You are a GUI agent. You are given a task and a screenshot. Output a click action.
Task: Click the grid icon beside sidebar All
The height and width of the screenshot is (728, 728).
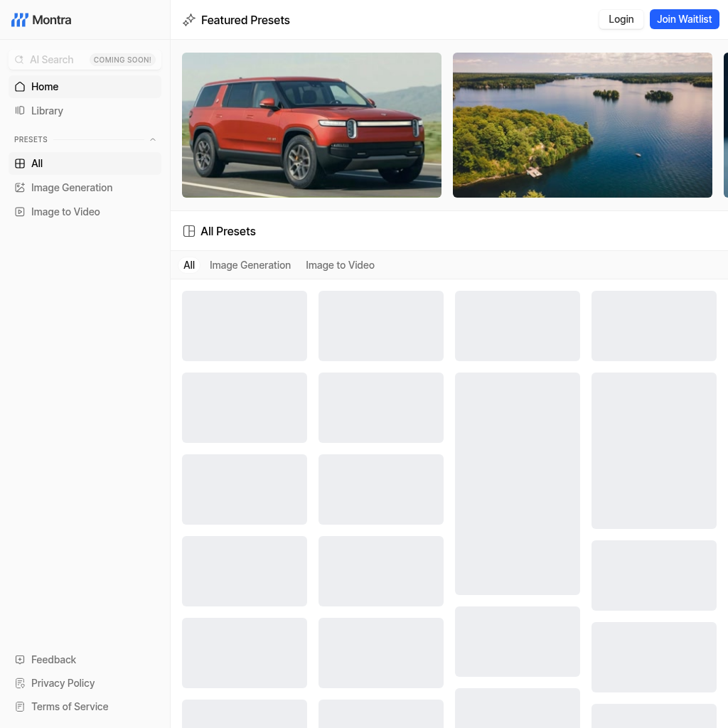[20, 164]
